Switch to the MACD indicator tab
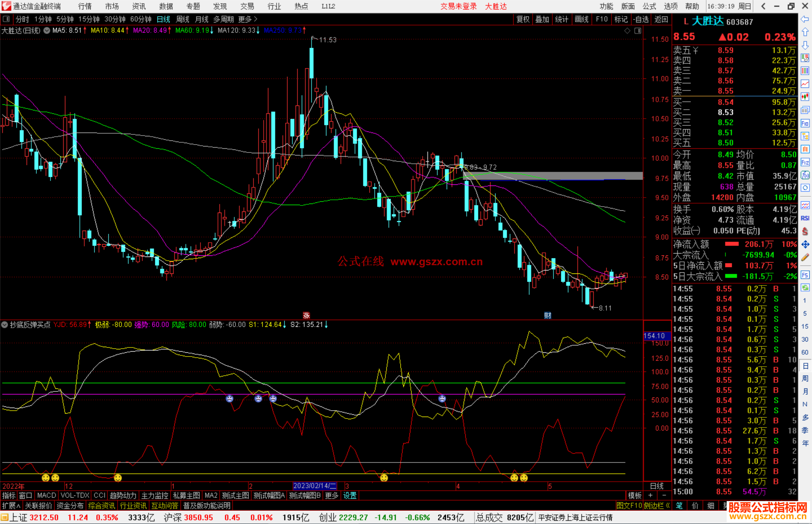Image resolution: width=812 pixels, height=524 pixels. 46,495
